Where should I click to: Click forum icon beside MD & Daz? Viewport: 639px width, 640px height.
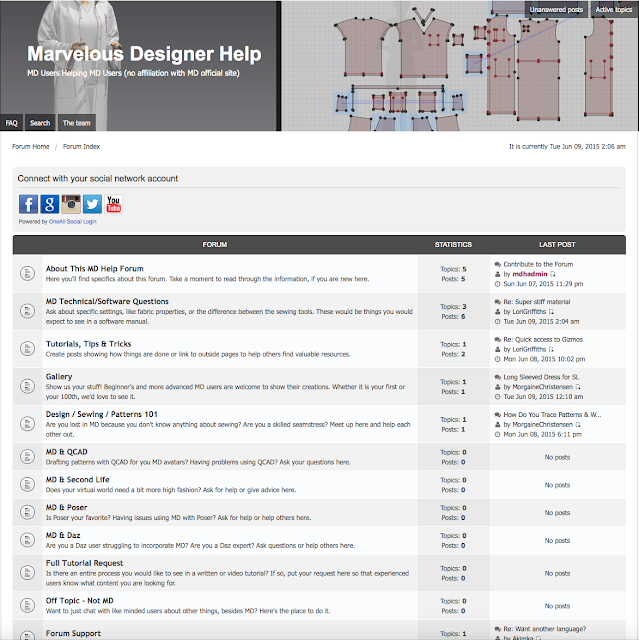coord(27,540)
